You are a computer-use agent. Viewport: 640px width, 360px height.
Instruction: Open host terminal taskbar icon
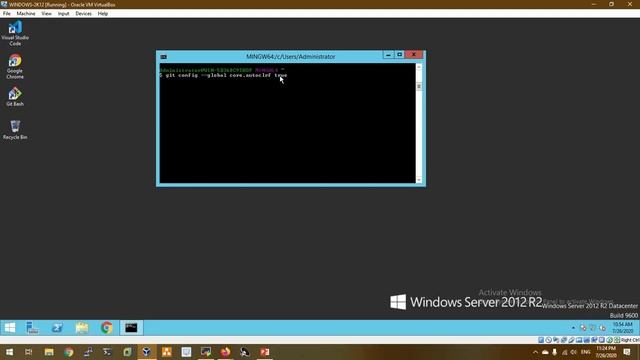tap(107, 352)
